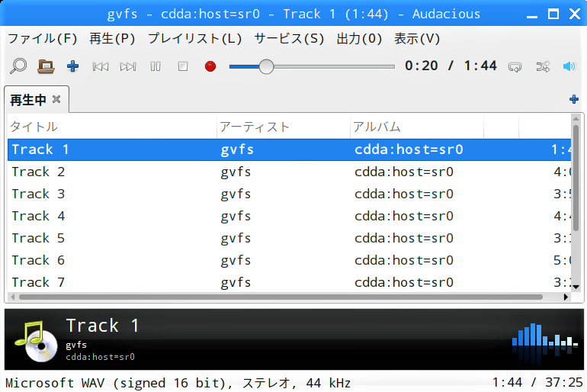
Task: Close the 再生中 playlist tab
Action: click(56, 99)
